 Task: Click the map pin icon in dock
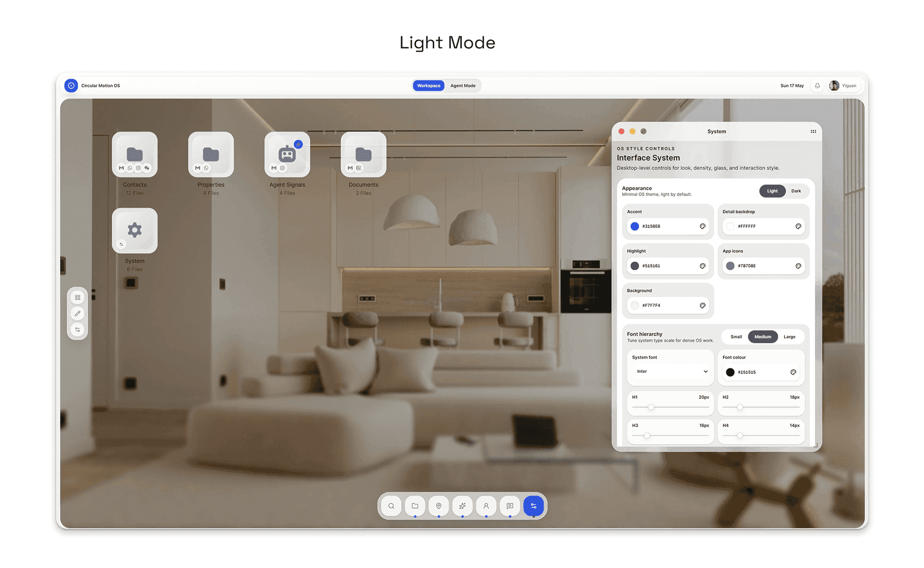(x=439, y=506)
